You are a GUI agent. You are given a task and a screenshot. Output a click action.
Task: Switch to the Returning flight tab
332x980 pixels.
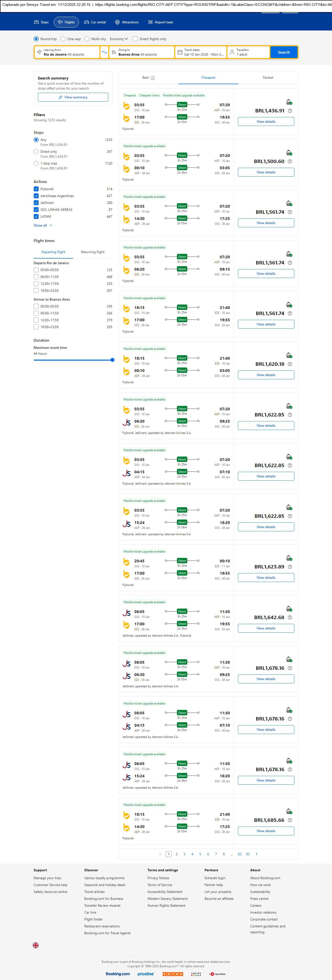[93, 252]
